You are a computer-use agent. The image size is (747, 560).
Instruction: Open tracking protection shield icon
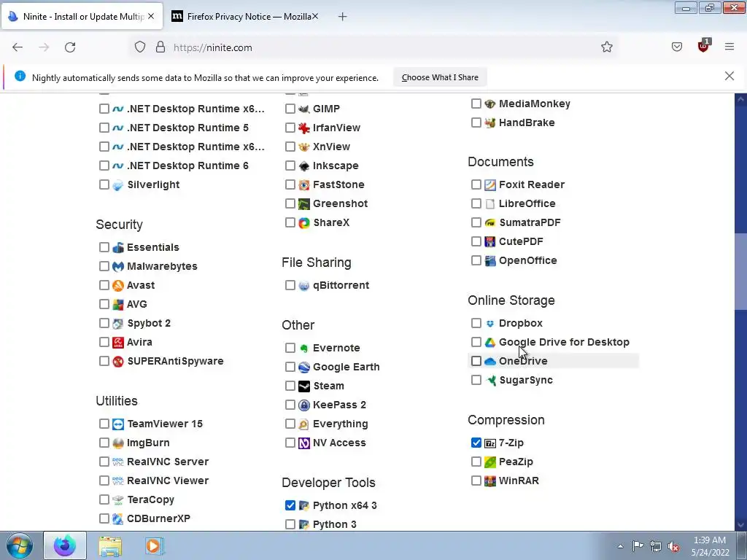pyautogui.click(x=139, y=47)
